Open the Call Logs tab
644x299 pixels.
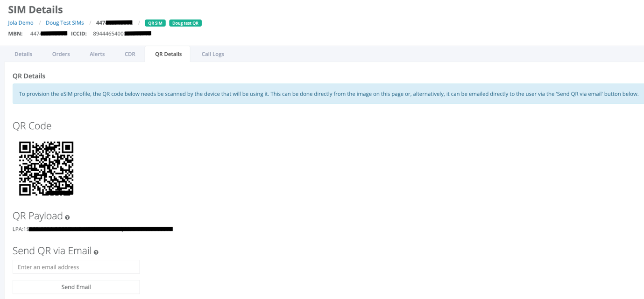point(212,54)
